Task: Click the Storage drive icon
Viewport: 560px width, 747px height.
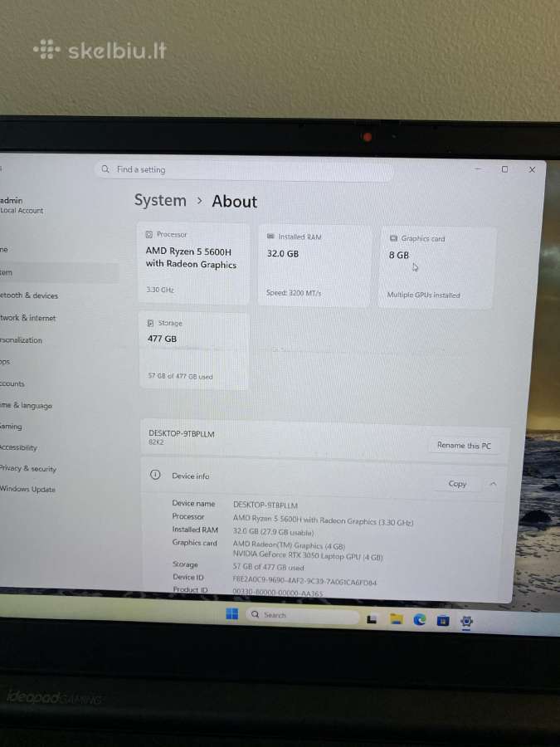Action: pyautogui.click(x=150, y=323)
